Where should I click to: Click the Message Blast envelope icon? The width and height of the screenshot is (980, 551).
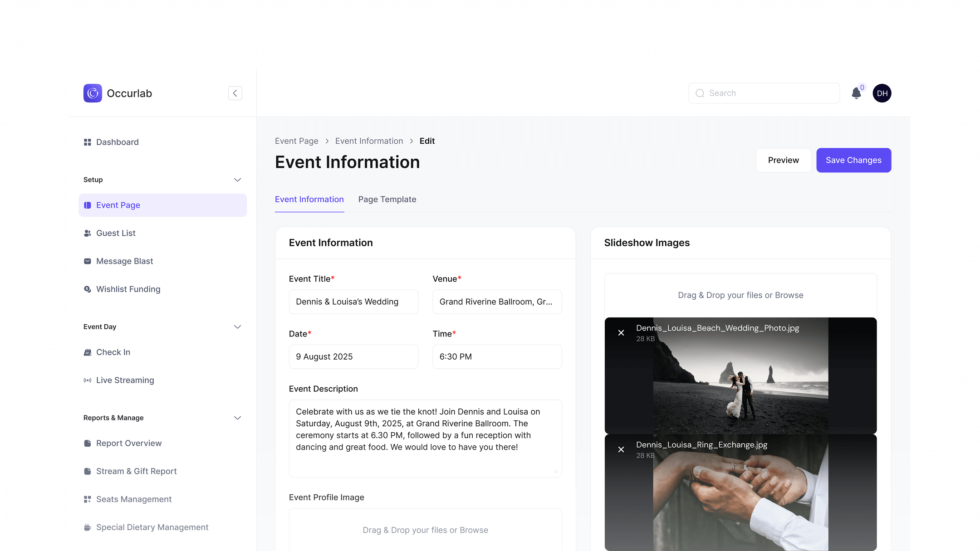88,261
